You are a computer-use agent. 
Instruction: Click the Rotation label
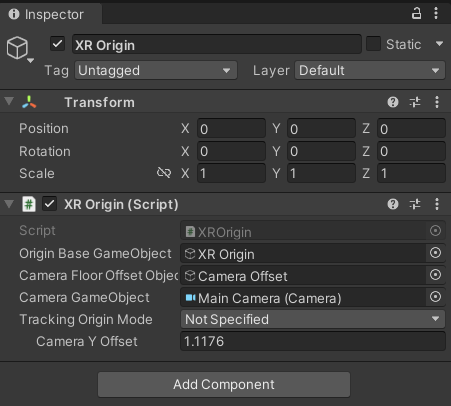(45, 151)
